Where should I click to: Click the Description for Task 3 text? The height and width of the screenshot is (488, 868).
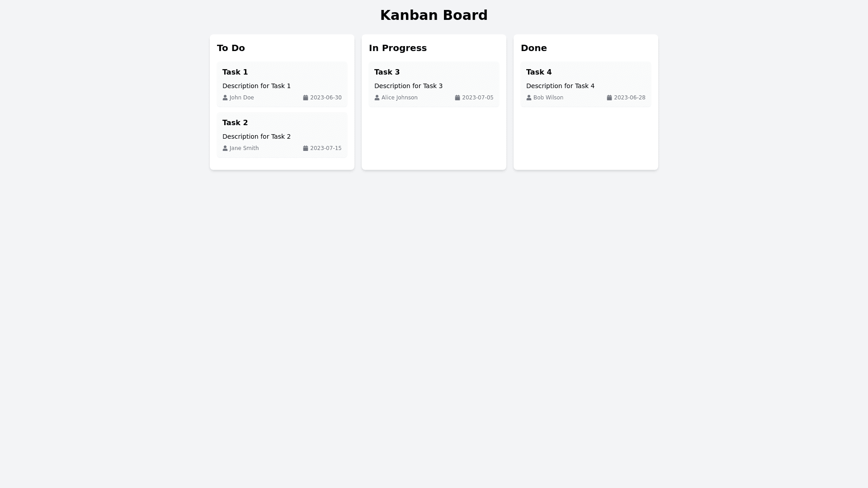tap(408, 86)
